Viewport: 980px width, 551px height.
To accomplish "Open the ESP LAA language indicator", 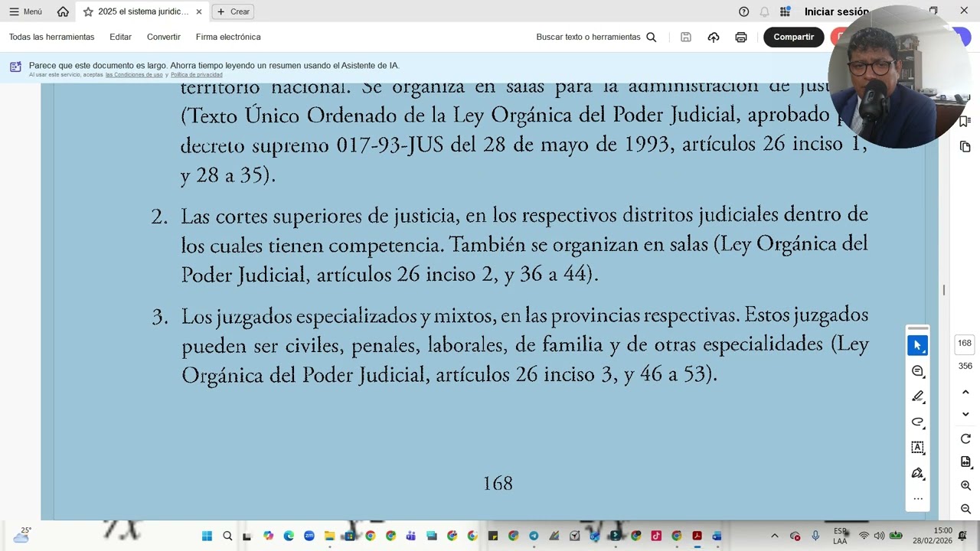I will tap(840, 536).
